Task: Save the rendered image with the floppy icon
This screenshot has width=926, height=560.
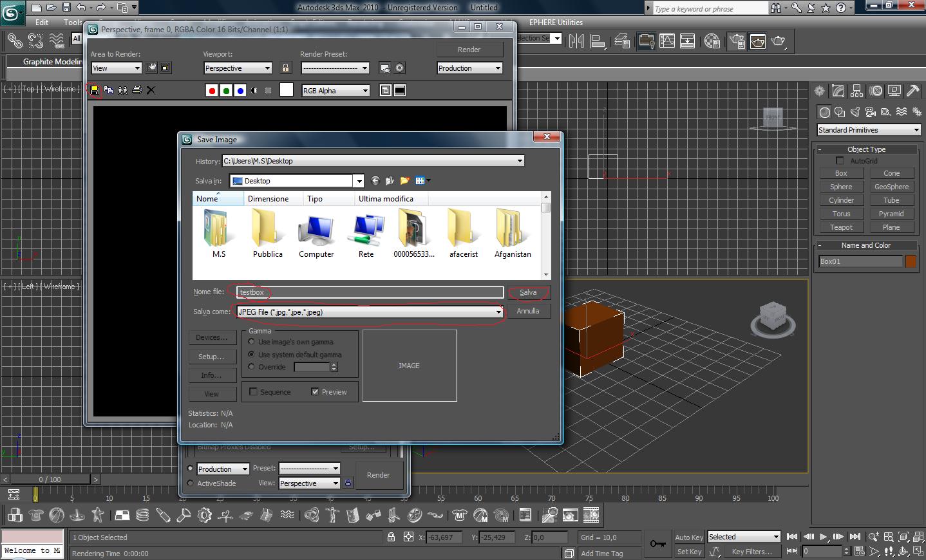Action: pos(95,90)
